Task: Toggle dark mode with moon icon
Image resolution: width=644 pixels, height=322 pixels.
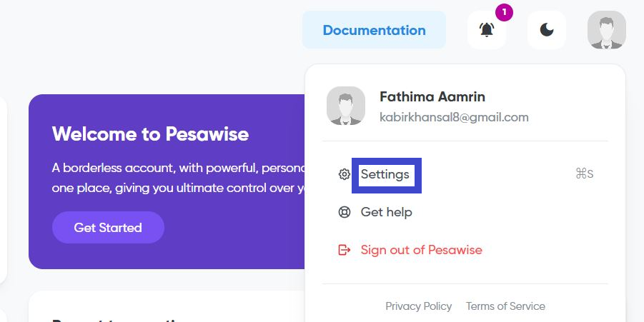Action: (547, 30)
